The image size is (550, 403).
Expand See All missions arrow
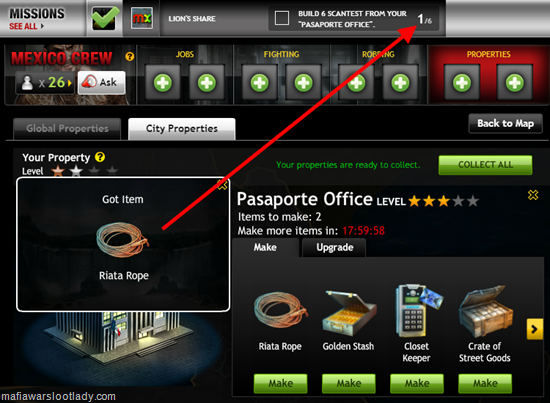pyautogui.click(x=42, y=26)
